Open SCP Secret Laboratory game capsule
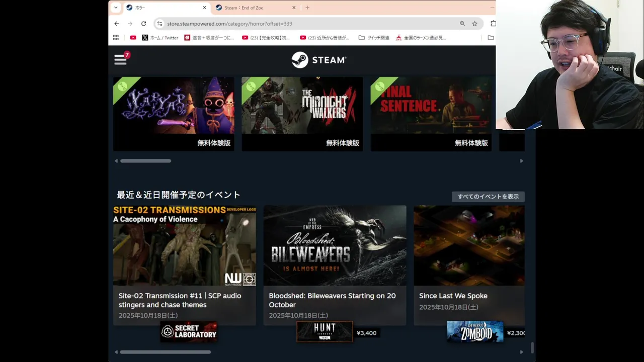 click(189, 332)
